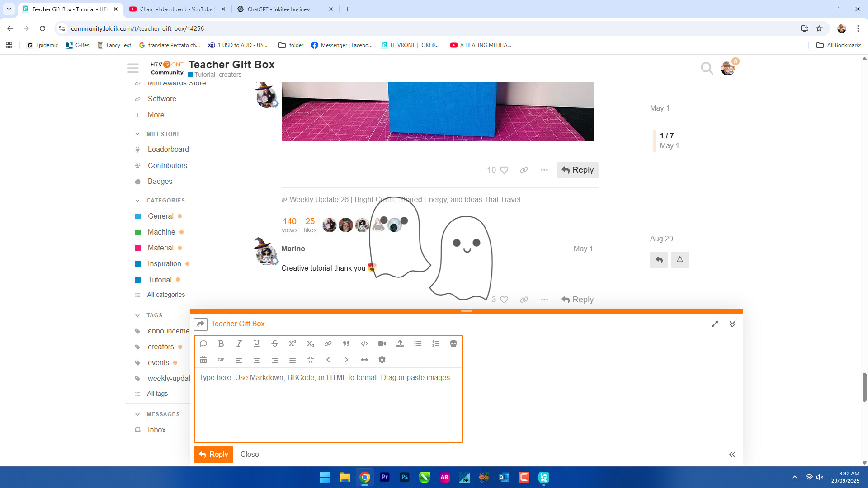The width and height of the screenshot is (868, 488).
Task: Toggle italic text formatting
Action: pyautogui.click(x=239, y=343)
